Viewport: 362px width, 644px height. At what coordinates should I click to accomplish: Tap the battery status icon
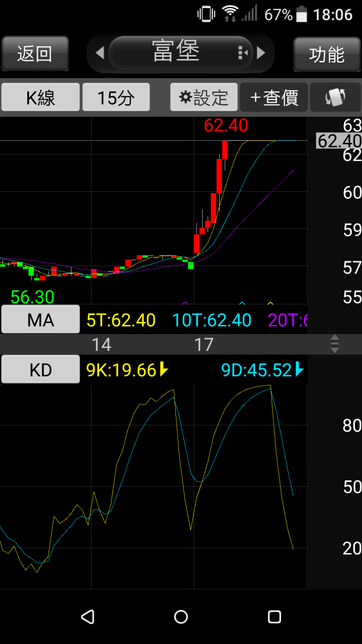pyautogui.click(x=301, y=14)
